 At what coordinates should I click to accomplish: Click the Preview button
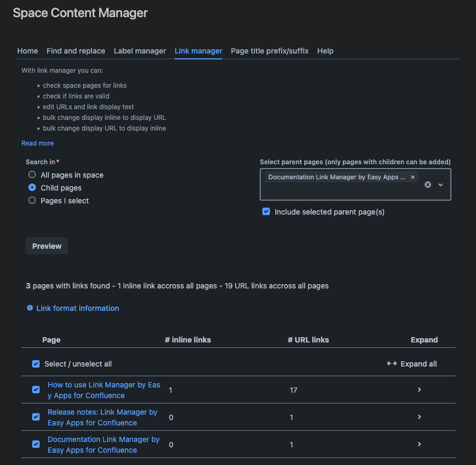coord(47,246)
